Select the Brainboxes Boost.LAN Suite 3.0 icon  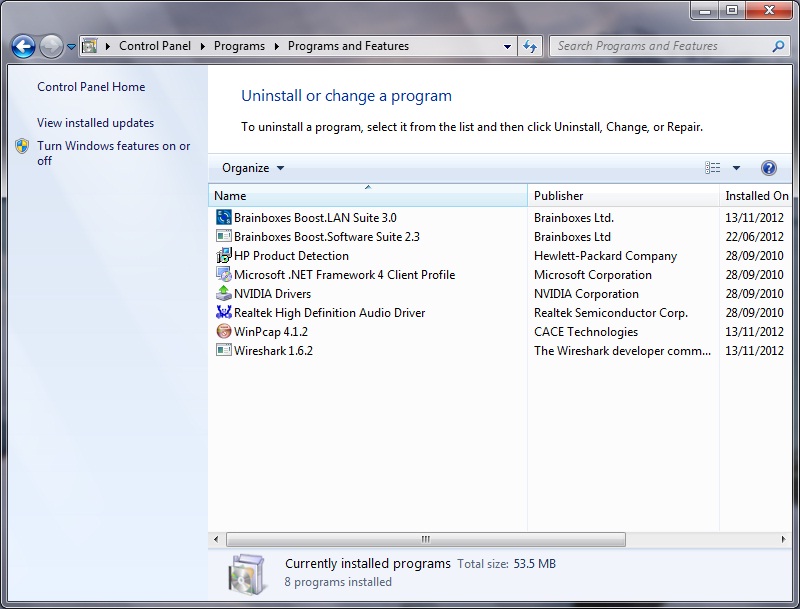tap(224, 217)
